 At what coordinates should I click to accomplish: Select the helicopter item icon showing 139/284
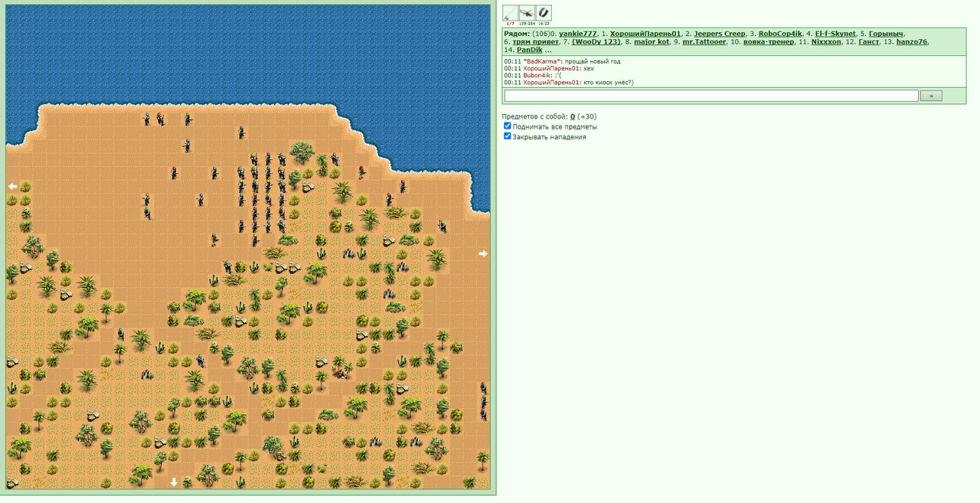[x=527, y=12]
